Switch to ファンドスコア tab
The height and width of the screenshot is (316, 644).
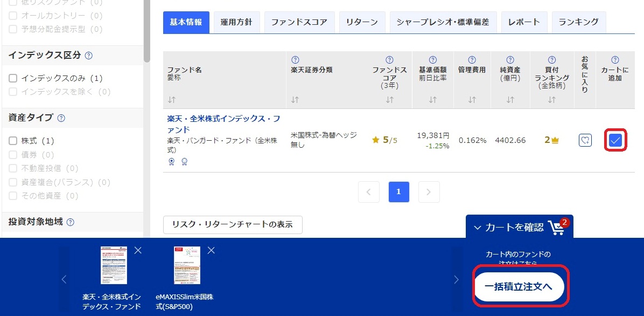coord(299,22)
